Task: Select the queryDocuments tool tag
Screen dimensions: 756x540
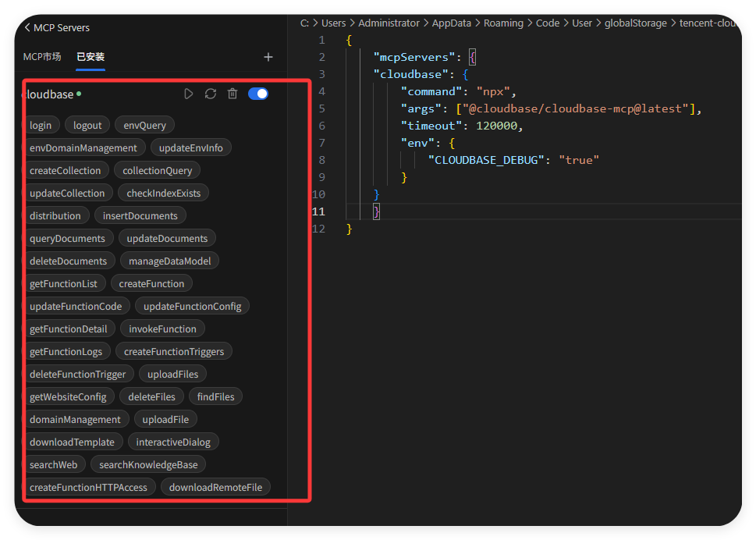Action: [x=69, y=239]
